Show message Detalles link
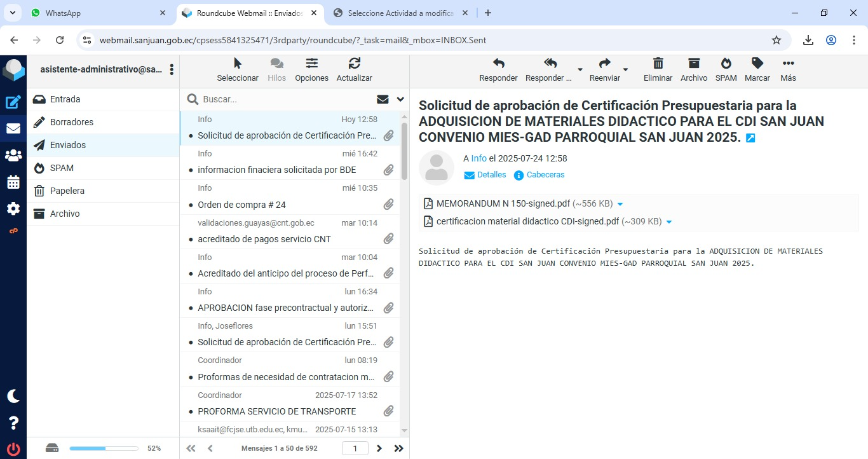 pos(491,175)
